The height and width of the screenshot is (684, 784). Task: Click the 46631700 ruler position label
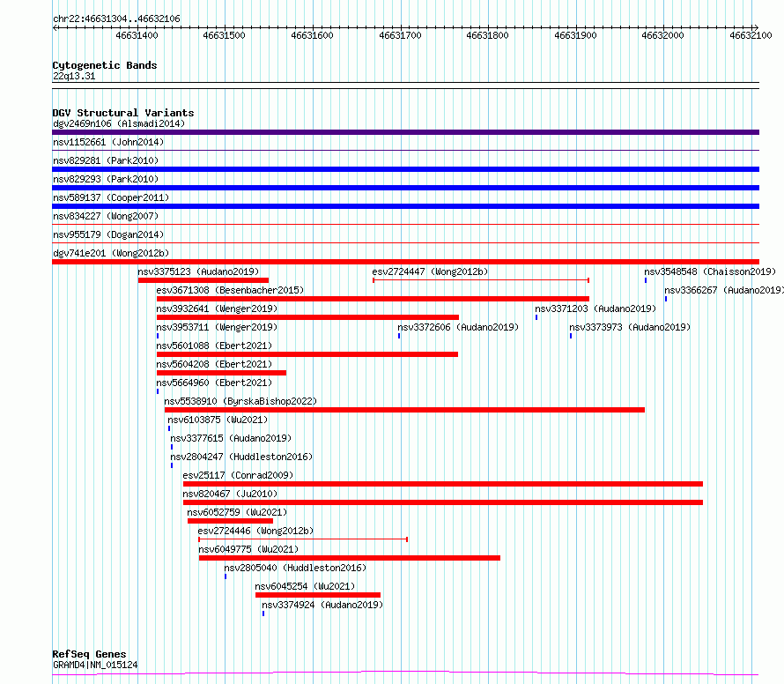click(400, 35)
